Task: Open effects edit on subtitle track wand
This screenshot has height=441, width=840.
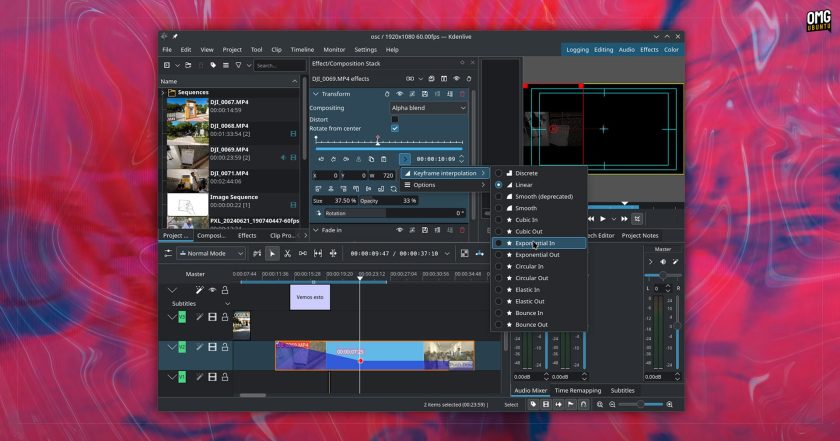Action: (x=199, y=290)
